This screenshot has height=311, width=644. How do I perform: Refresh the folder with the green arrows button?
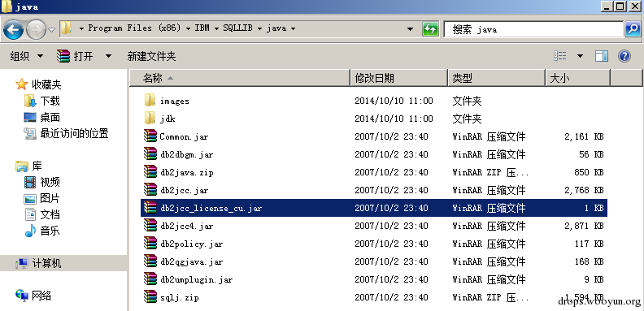tap(430, 28)
